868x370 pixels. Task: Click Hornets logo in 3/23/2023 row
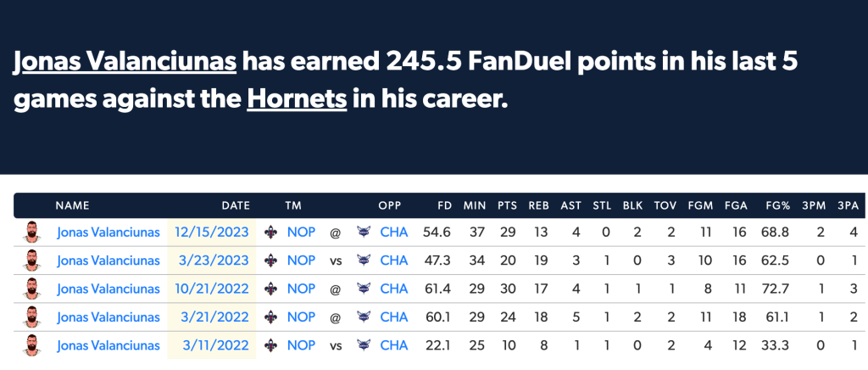364,261
